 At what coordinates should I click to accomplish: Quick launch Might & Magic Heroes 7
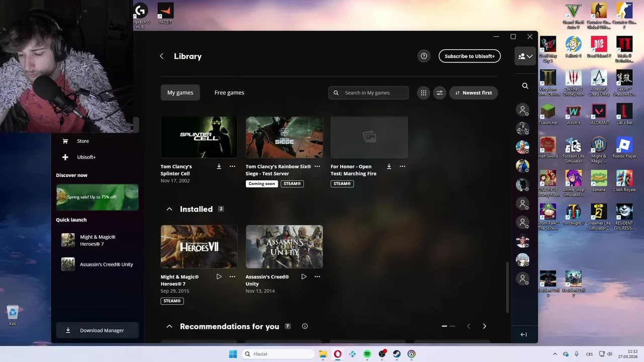tap(97, 240)
